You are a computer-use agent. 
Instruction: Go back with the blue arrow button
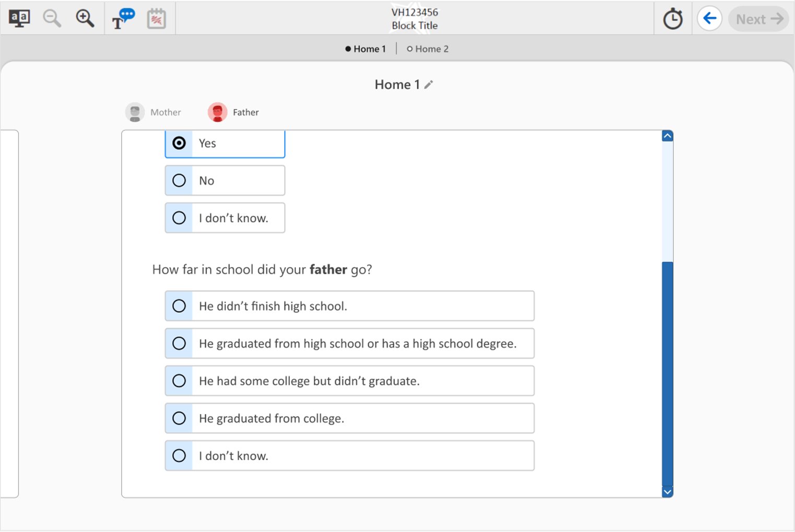[709, 19]
